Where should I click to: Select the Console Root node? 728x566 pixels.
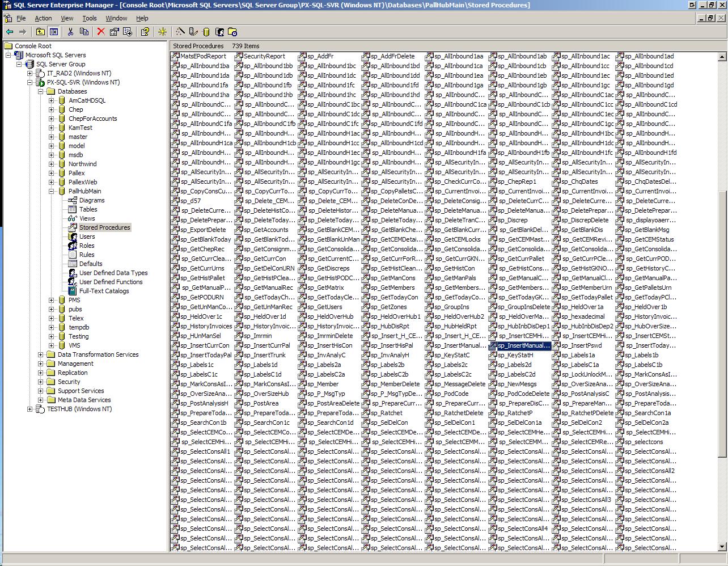click(x=33, y=46)
